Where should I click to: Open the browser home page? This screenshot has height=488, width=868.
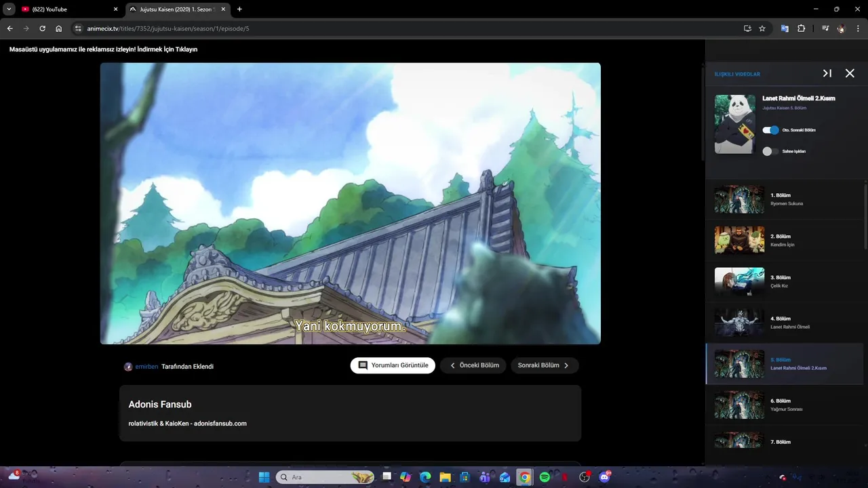(x=58, y=28)
